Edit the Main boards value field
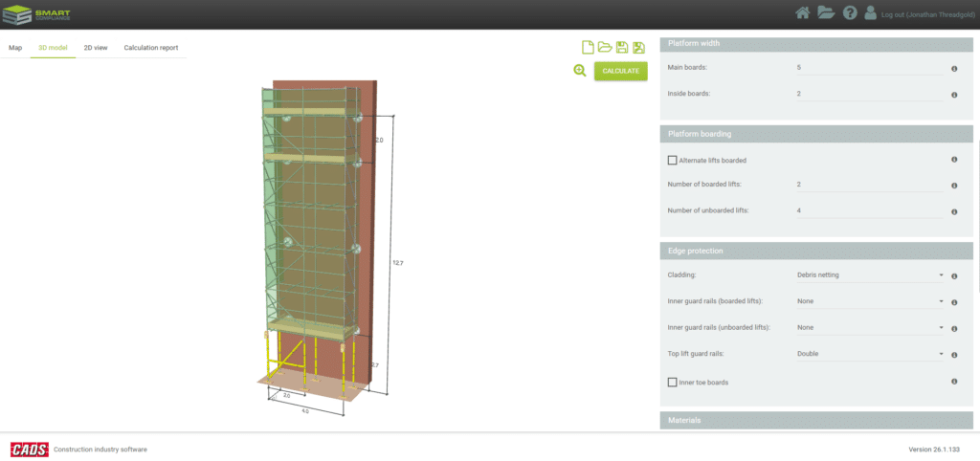The width and height of the screenshot is (980, 461). (869, 68)
